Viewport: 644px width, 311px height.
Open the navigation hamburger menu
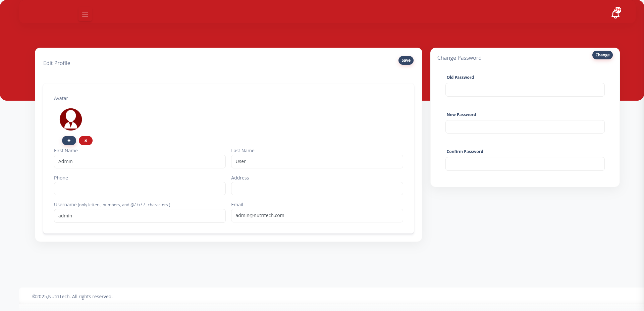(x=85, y=14)
